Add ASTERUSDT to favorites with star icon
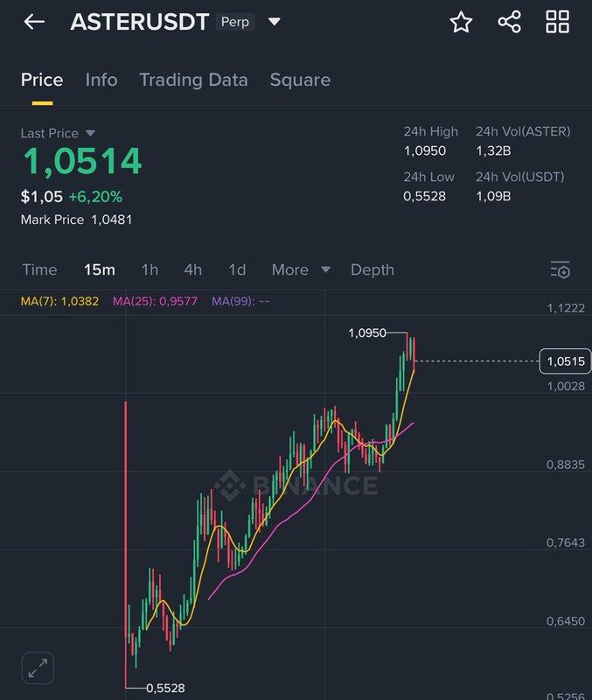 coord(461,22)
